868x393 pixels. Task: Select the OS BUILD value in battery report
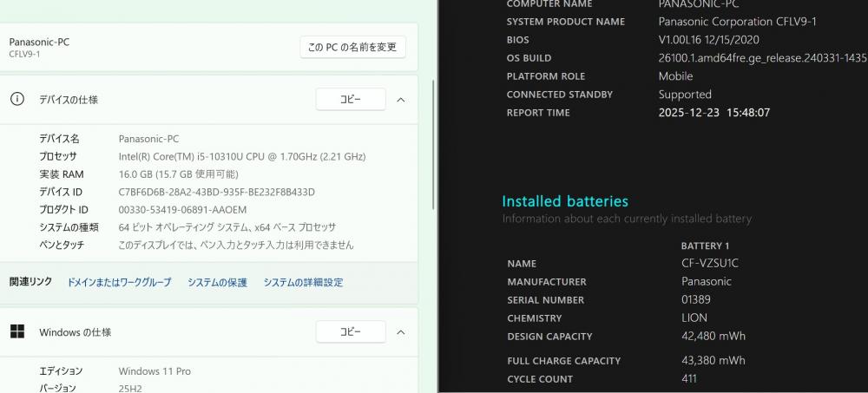point(762,58)
